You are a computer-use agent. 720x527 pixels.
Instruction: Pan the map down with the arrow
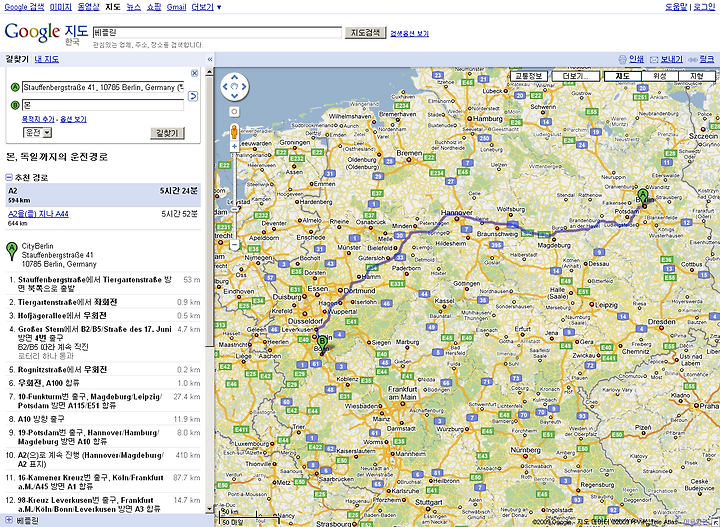click(235, 96)
